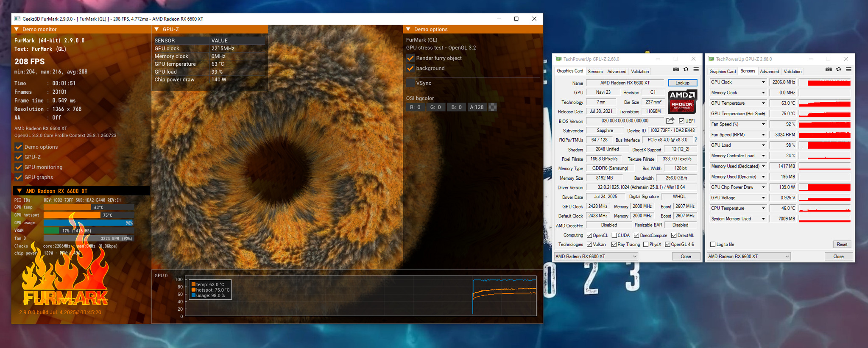Click the refresh icon in Graphics Card GPU-Z window
Screen dimensions: 868x348
click(686, 70)
